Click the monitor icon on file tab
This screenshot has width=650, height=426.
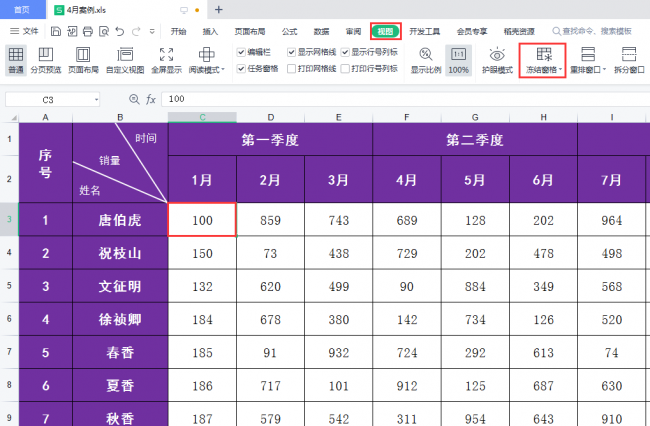point(184,10)
